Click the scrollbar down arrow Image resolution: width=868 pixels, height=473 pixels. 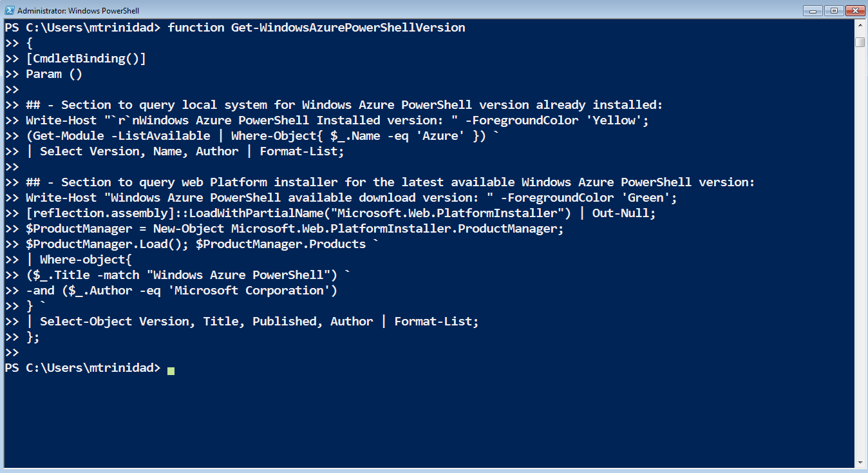[x=860, y=462]
